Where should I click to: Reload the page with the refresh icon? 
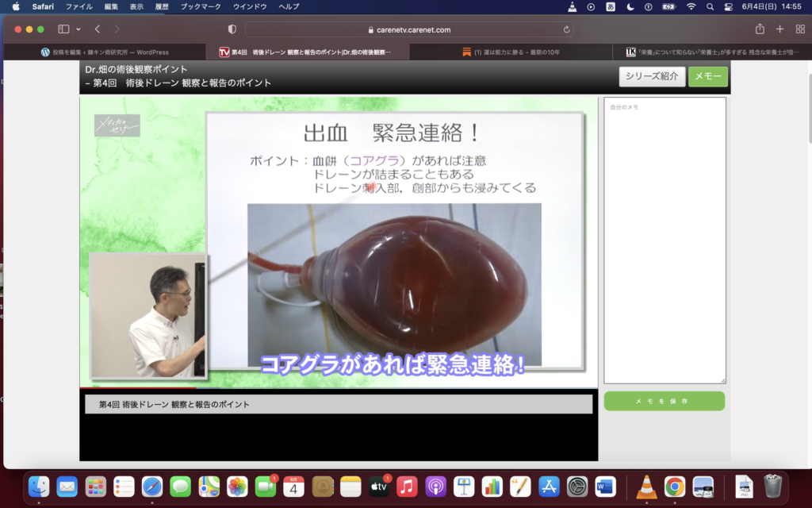tap(566, 29)
